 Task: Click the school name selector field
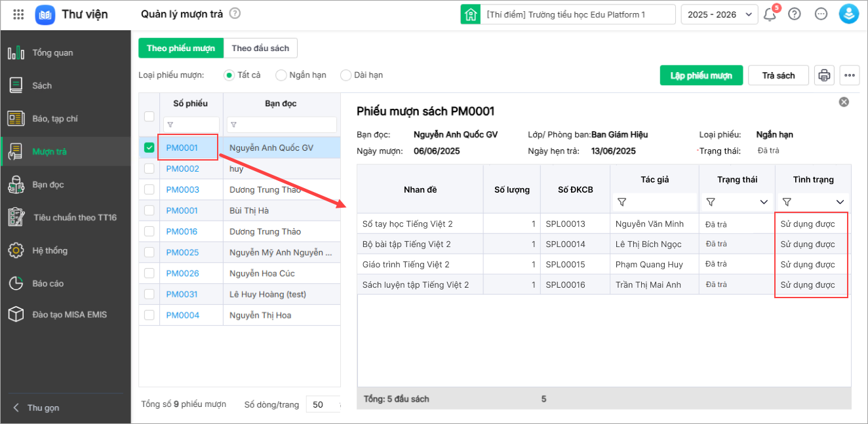[x=578, y=14]
